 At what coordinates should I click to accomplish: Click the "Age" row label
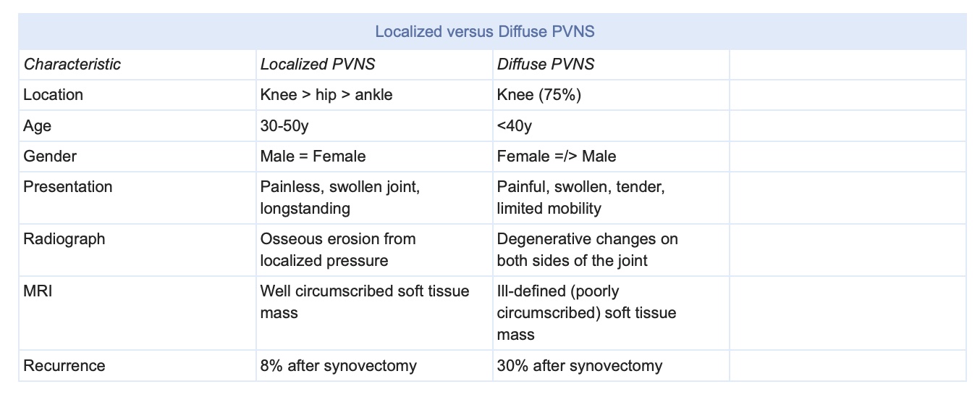(x=38, y=126)
